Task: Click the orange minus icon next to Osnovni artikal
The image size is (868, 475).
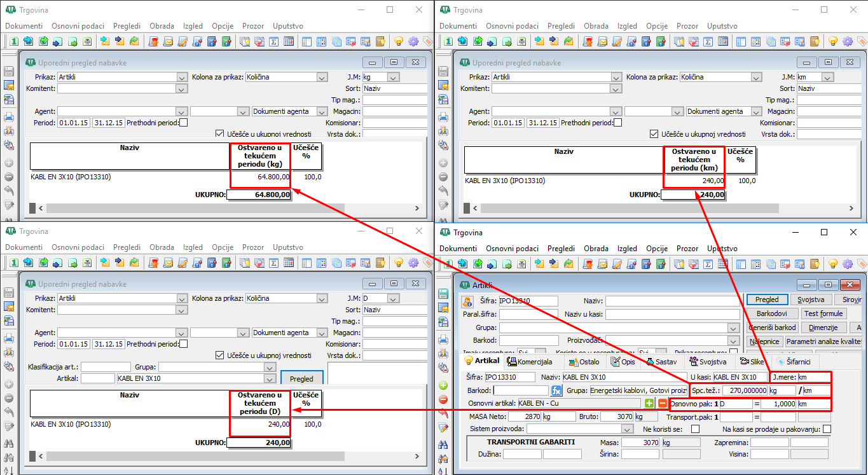Action: 662,404
